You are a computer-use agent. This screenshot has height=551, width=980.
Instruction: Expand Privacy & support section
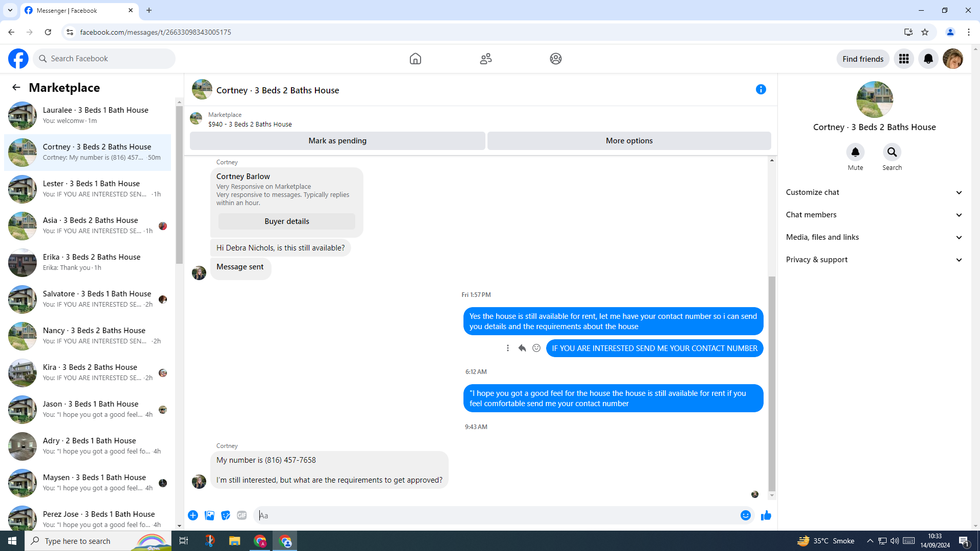874,260
